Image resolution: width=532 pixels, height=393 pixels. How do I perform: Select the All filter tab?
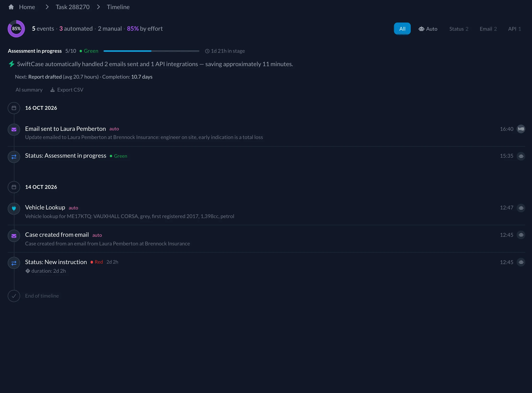[x=402, y=29]
